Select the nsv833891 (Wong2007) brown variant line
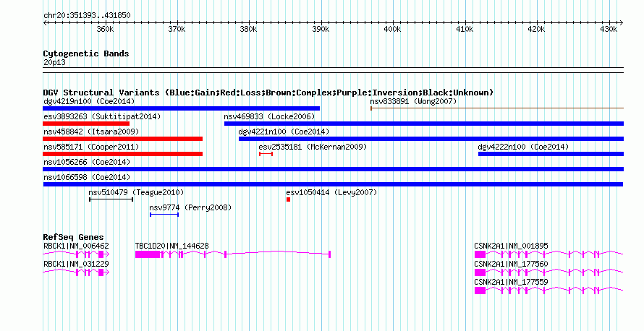This screenshot has height=331, width=644. pyautogui.click(x=497, y=108)
